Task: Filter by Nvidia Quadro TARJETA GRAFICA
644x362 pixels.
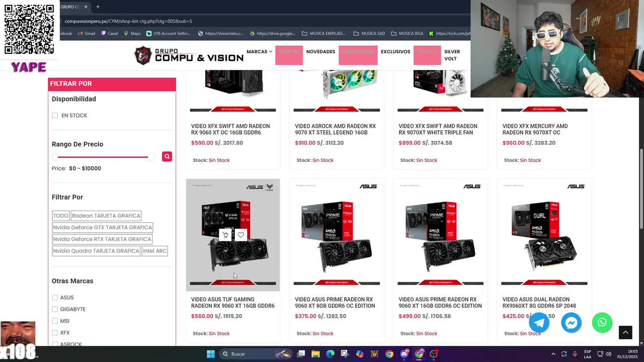Action: point(96,251)
